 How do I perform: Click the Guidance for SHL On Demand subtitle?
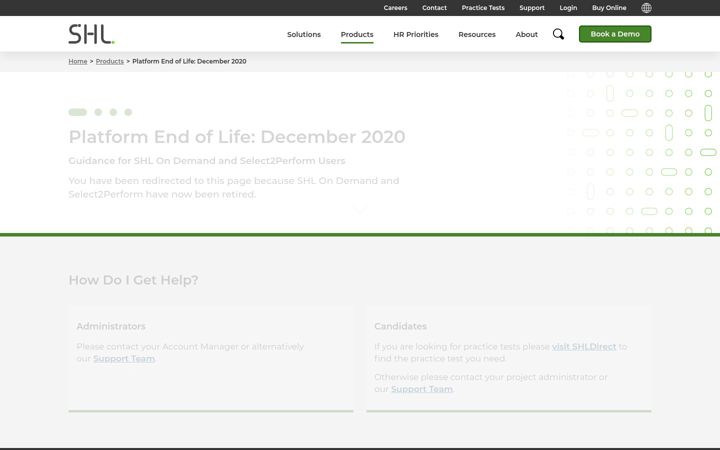click(207, 161)
